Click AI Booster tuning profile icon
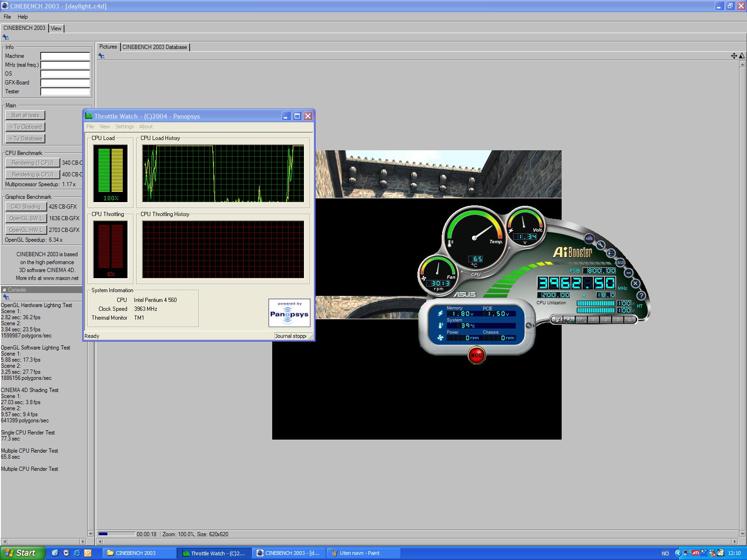747x560 pixels. tap(569, 320)
